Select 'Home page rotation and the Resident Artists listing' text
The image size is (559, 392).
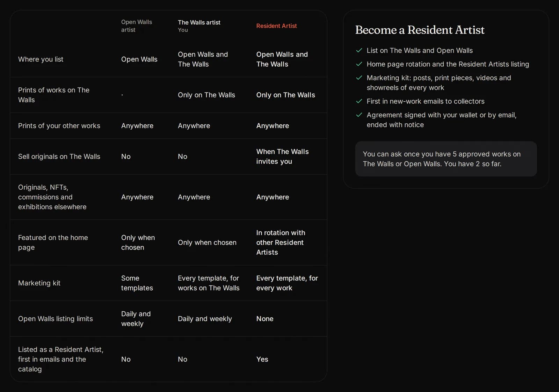click(448, 64)
